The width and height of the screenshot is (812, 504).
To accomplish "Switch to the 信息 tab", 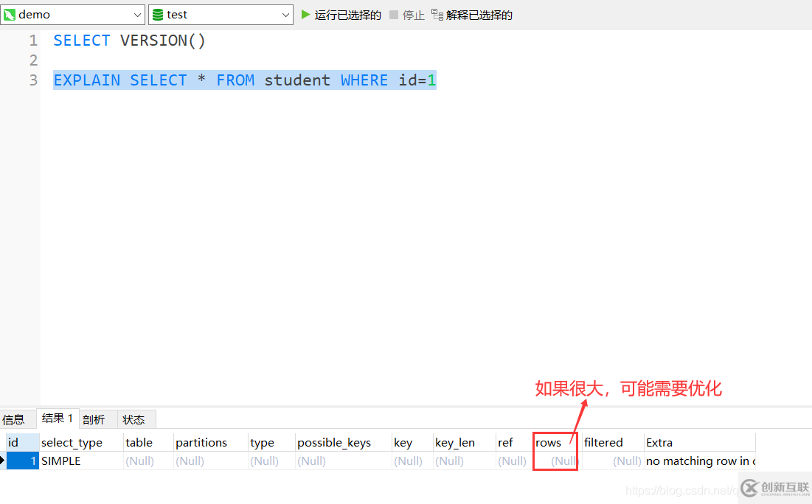I will [13, 419].
